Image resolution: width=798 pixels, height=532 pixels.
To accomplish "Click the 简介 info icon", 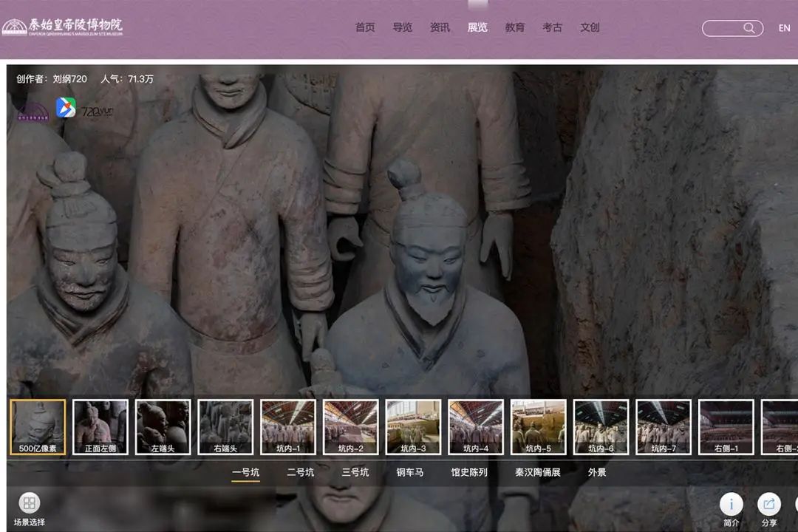I will click(x=731, y=504).
